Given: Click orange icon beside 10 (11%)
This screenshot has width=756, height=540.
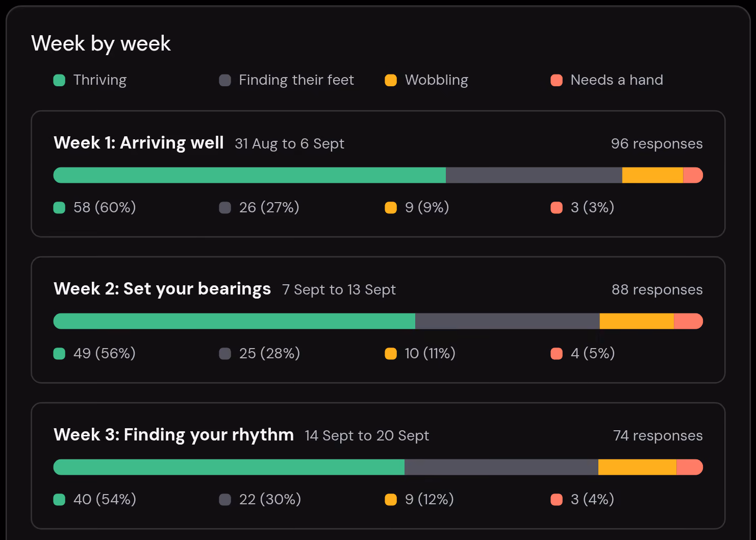Looking at the screenshot, I should [391, 354].
